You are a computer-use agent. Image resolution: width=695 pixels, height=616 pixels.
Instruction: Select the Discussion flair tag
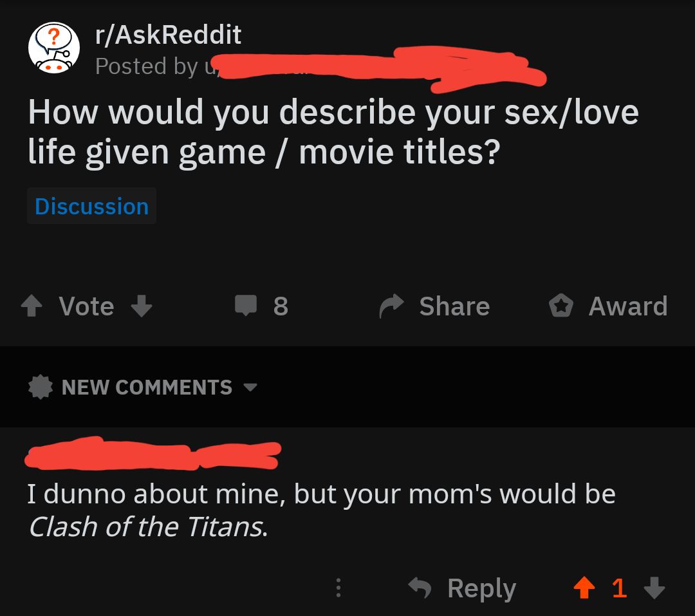point(91,206)
